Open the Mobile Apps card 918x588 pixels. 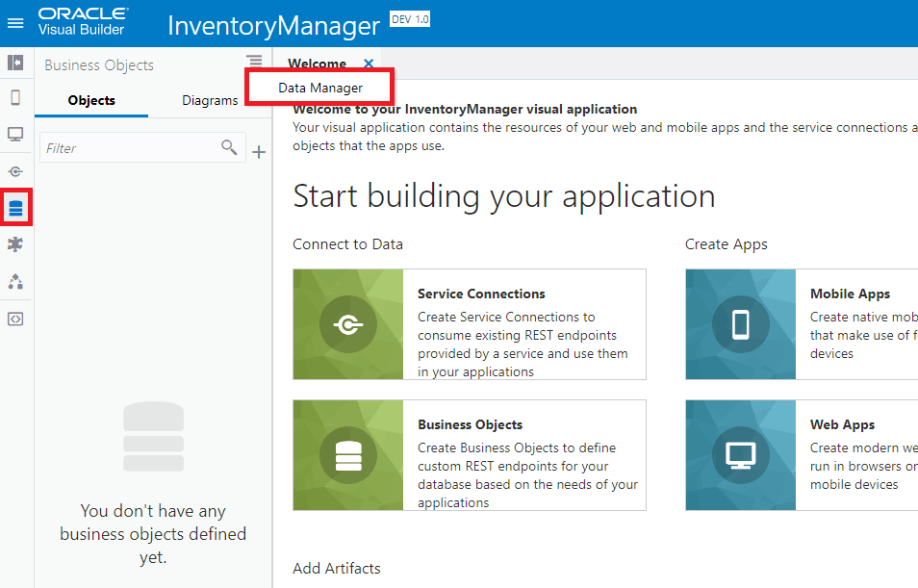[x=802, y=324]
